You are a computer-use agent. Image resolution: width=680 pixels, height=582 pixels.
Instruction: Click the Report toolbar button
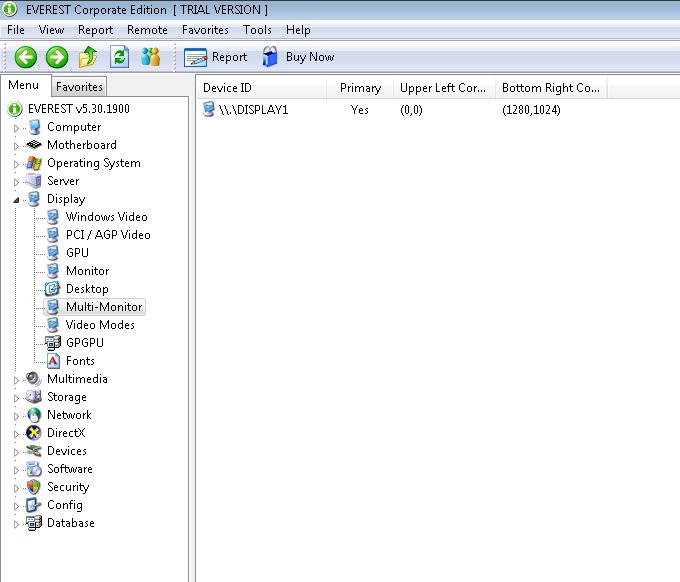216,57
